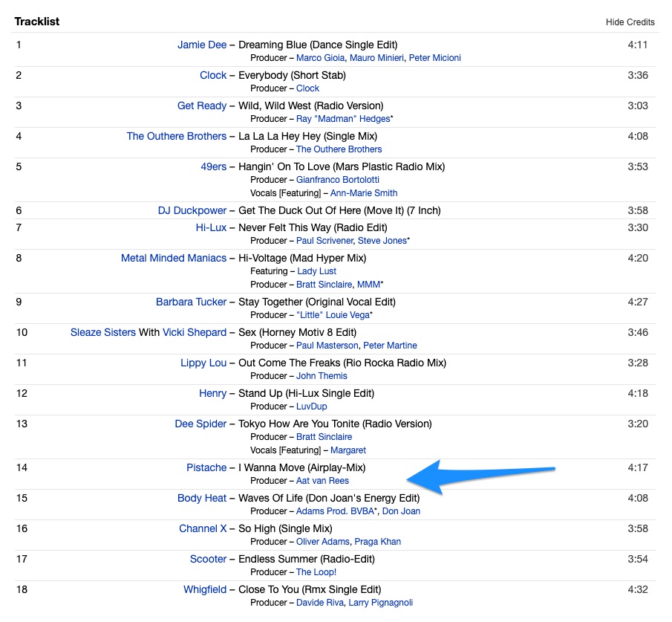Viewport: 672px width, 622px height.
Task: Open Clock producer link under Everybody
Action: click(307, 88)
